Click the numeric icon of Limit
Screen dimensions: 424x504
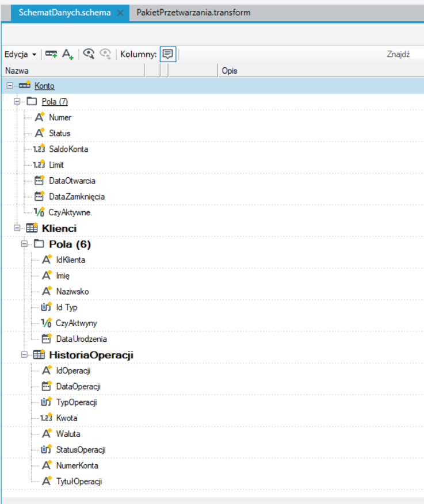39,164
